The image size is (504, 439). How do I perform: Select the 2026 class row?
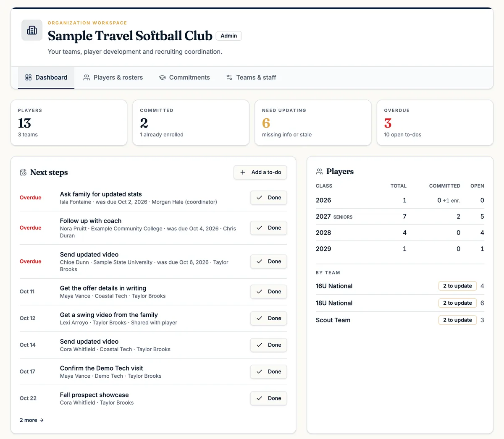pyautogui.click(x=400, y=200)
